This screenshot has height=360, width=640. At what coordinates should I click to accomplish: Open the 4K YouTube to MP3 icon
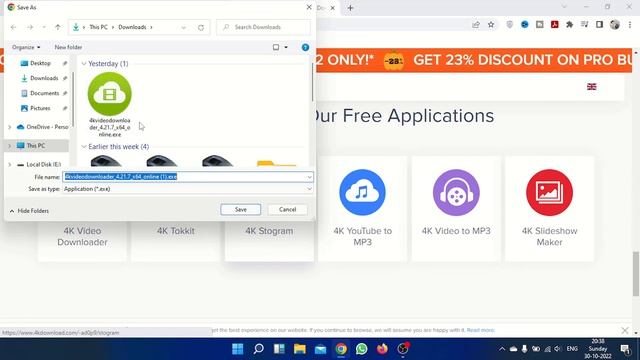pos(362,192)
